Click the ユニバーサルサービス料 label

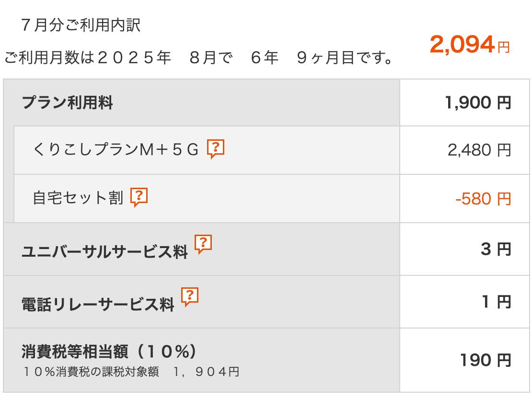[x=104, y=251]
